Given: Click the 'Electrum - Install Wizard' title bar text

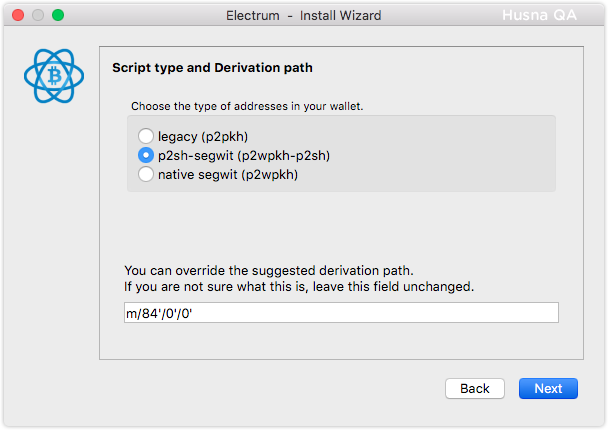Looking at the screenshot, I should coord(304,16).
